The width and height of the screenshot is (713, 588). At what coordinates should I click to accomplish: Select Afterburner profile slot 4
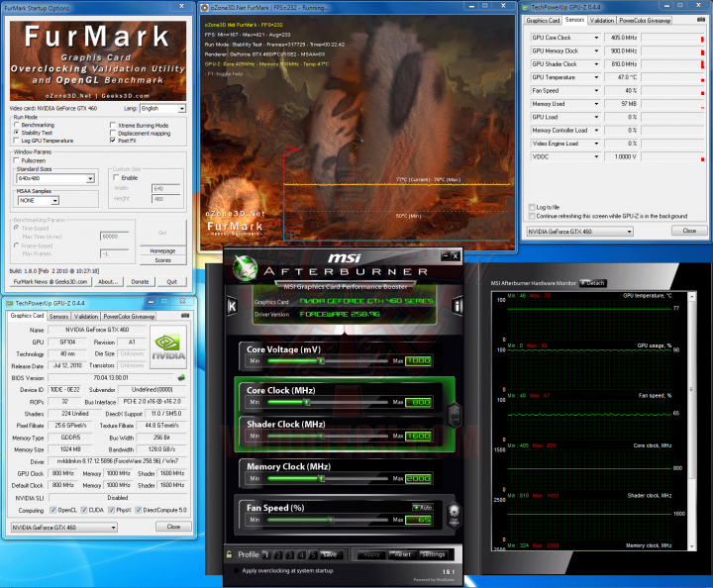[x=301, y=554]
